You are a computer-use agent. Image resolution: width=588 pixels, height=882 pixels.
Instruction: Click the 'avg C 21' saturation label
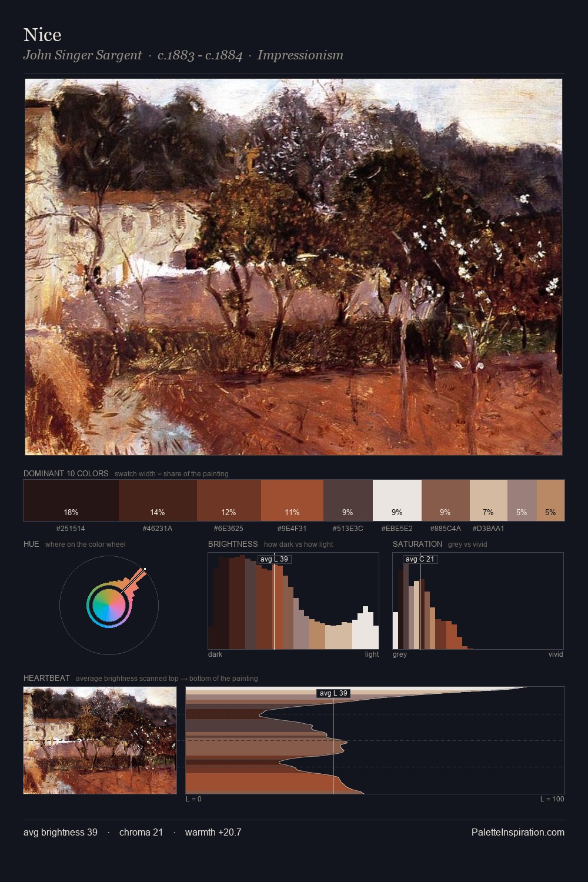click(420, 559)
